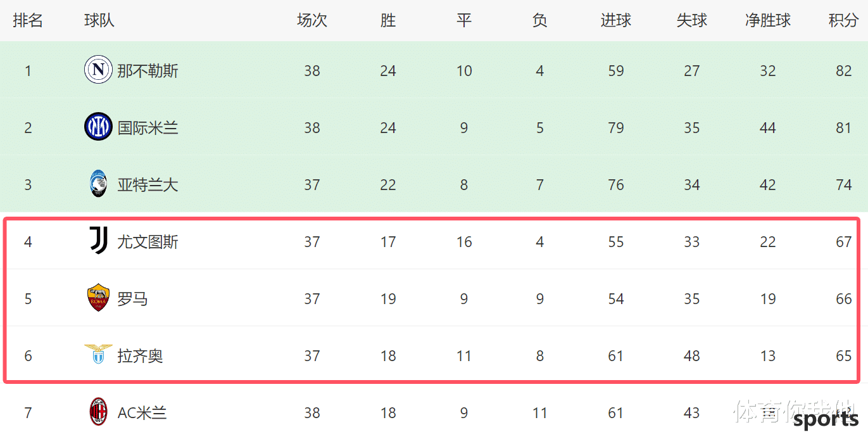Image resolution: width=868 pixels, height=439 pixels.
Task: Select the 拉齐奥 team name
Action: [140, 355]
